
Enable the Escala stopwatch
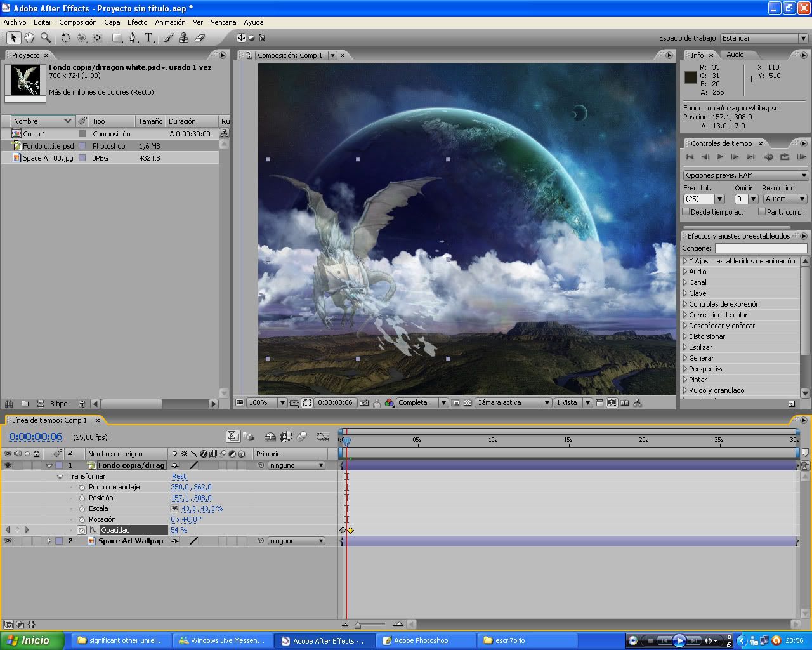click(82, 508)
